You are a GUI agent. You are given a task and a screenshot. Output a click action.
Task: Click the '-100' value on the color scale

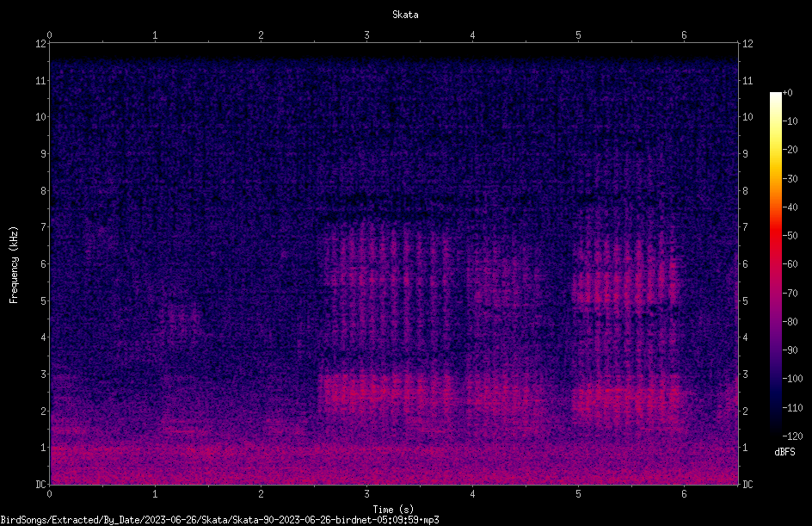tap(793, 379)
